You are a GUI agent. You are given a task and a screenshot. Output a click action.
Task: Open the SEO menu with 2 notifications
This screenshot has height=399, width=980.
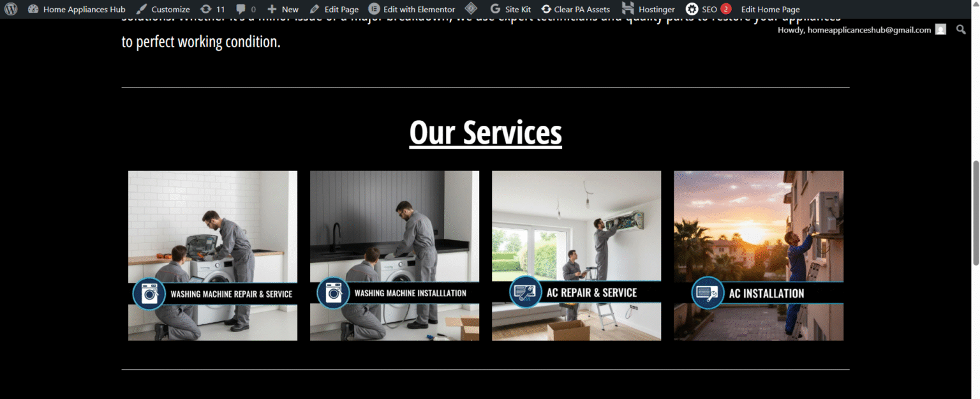(x=708, y=9)
